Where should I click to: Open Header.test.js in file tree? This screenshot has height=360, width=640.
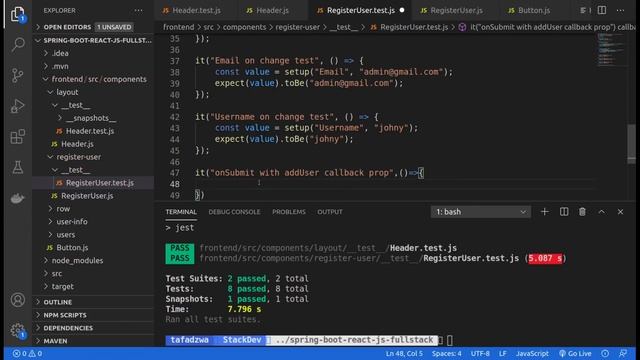tap(93, 131)
